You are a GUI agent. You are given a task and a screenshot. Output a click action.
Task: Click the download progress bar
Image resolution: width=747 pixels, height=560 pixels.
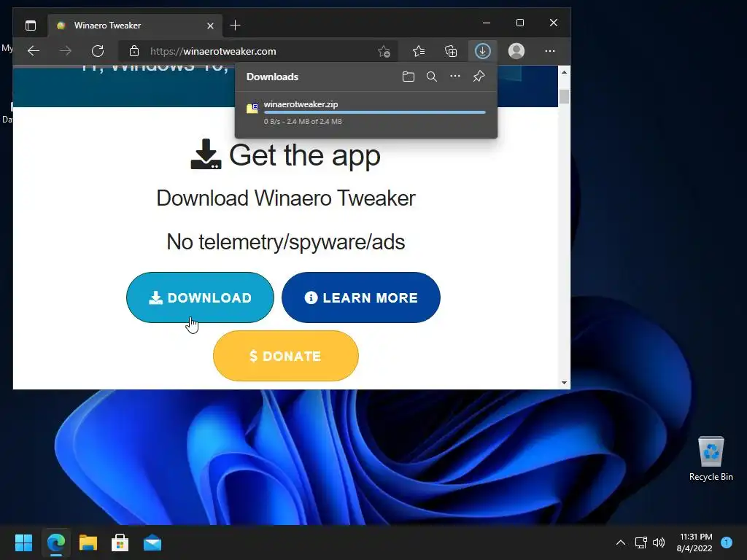374,112
